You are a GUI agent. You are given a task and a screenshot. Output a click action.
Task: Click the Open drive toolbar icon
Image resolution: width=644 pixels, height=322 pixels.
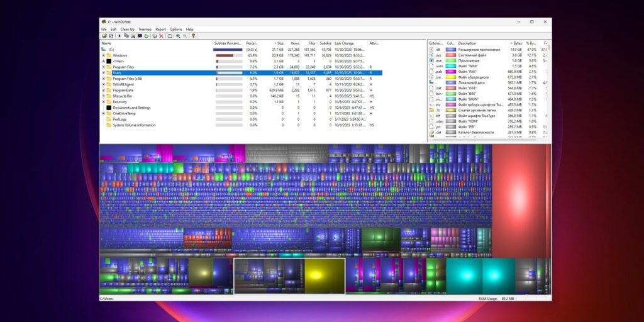[x=105, y=36]
